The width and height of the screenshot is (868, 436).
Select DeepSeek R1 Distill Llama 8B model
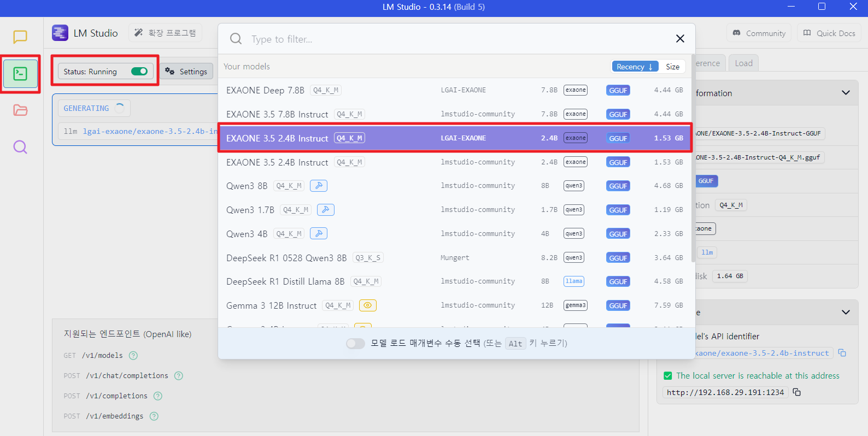click(x=455, y=281)
